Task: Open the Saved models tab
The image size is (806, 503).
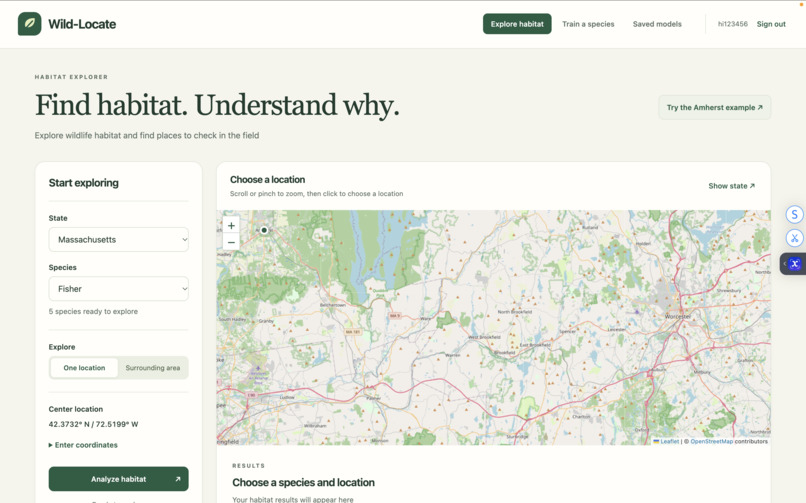Action: pos(657,24)
